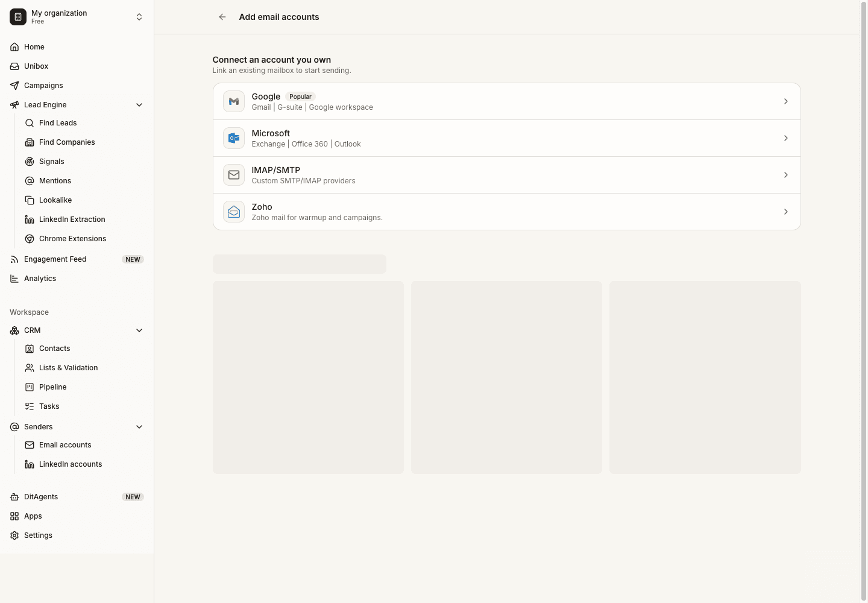Image resolution: width=868 pixels, height=603 pixels.
Task: Click the chevron on the Zoho row
Action: click(x=786, y=212)
